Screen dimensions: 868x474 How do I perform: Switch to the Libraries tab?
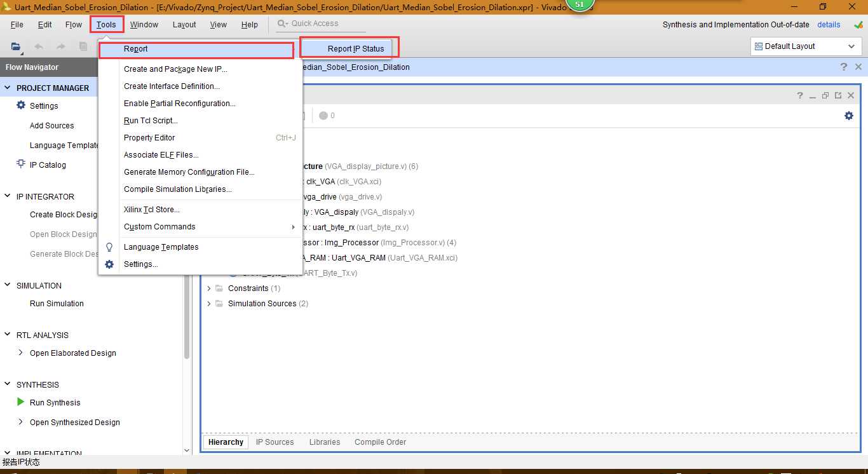(x=325, y=442)
